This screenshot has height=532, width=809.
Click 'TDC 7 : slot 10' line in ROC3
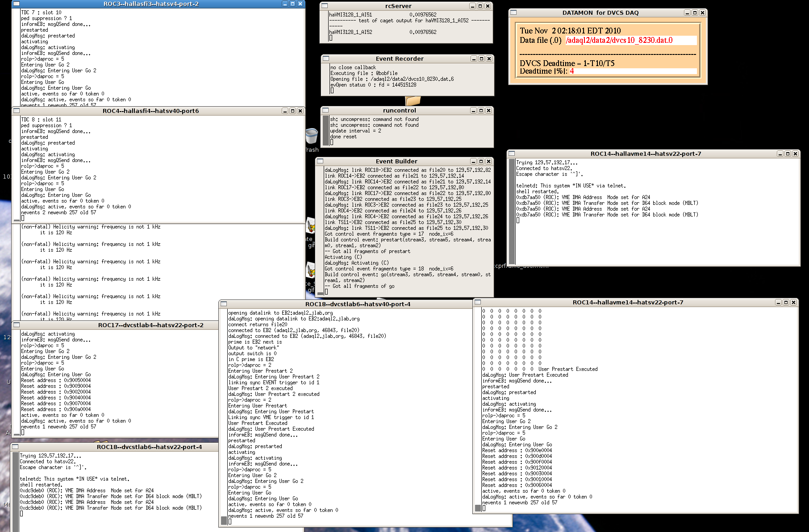point(41,12)
